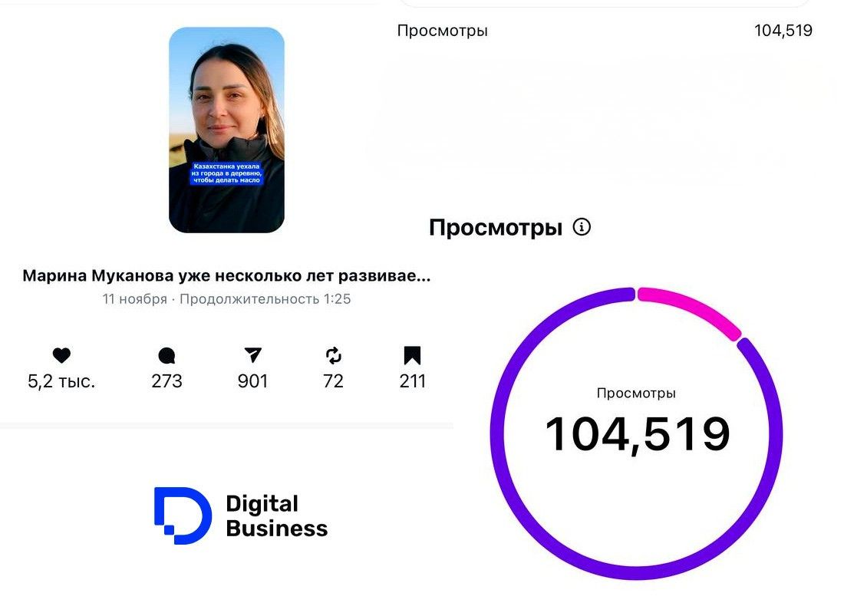The image size is (844, 616).
Task: Select the top Просмотры summary row label
Action: (x=442, y=31)
